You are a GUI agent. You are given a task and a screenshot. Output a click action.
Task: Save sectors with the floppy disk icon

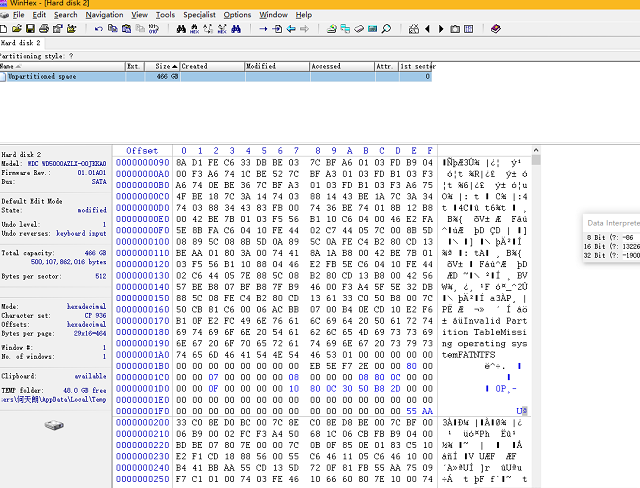[30, 29]
